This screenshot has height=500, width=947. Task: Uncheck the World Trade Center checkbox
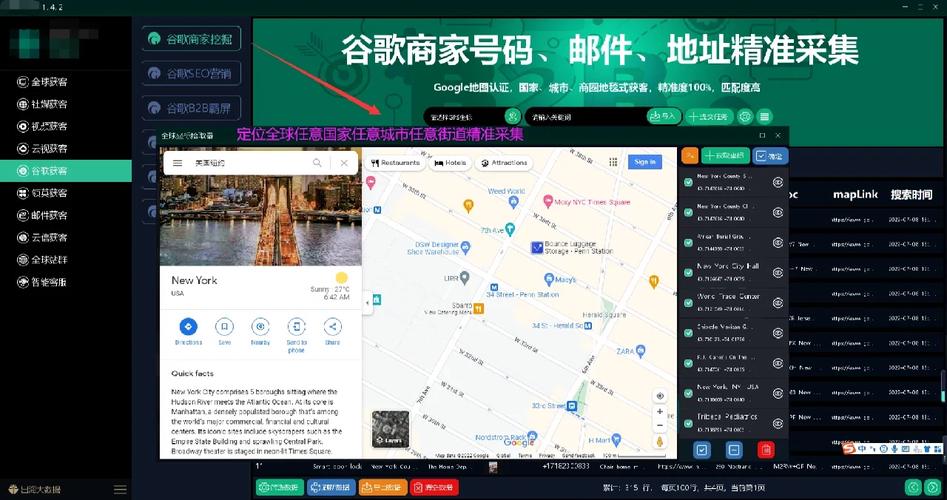tap(688, 303)
